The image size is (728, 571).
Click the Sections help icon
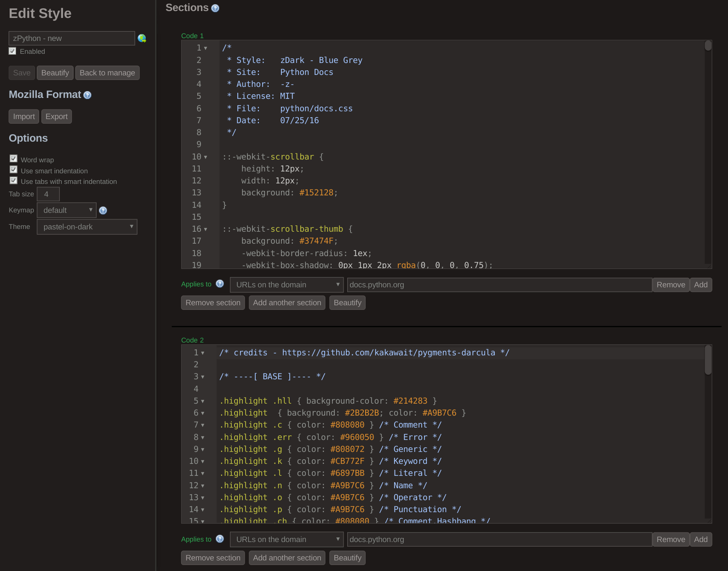click(215, 8)
